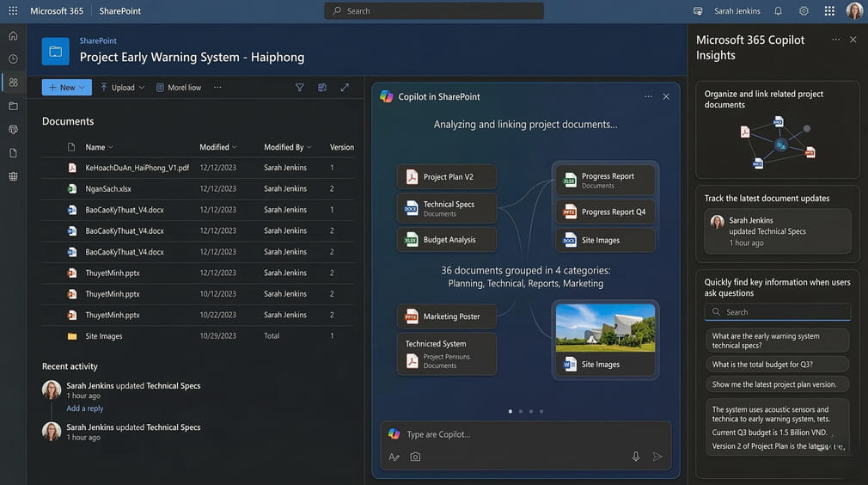Open the toolbar overflow ellipsis menu

(217, 88)
